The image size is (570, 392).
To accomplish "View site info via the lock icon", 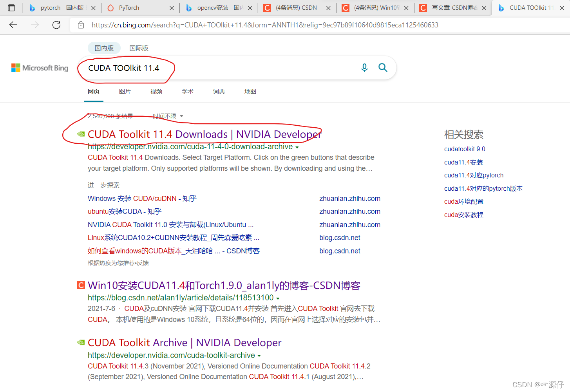I will [81, 25].
